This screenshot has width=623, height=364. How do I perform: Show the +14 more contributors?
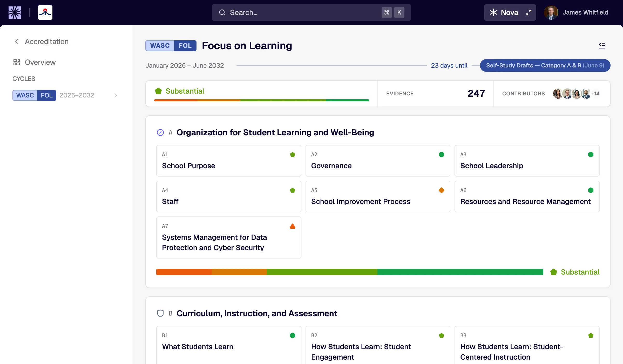click(595, 94)
